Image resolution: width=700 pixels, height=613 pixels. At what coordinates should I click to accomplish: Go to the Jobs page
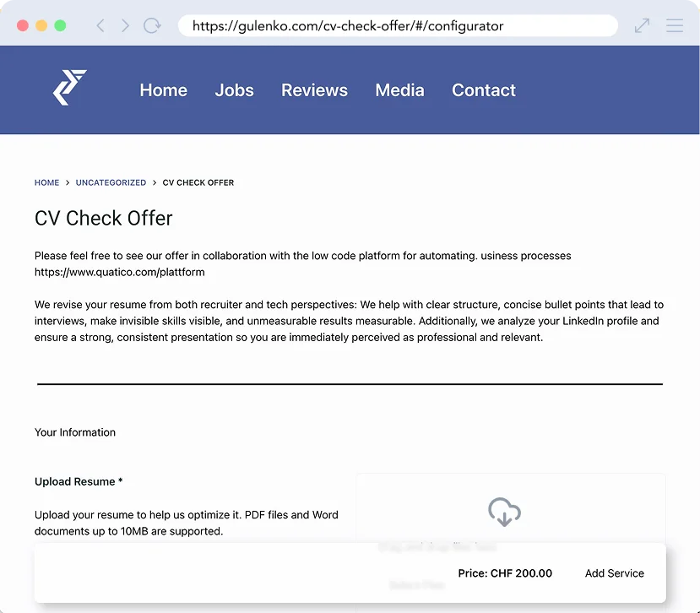pos(234,90)
